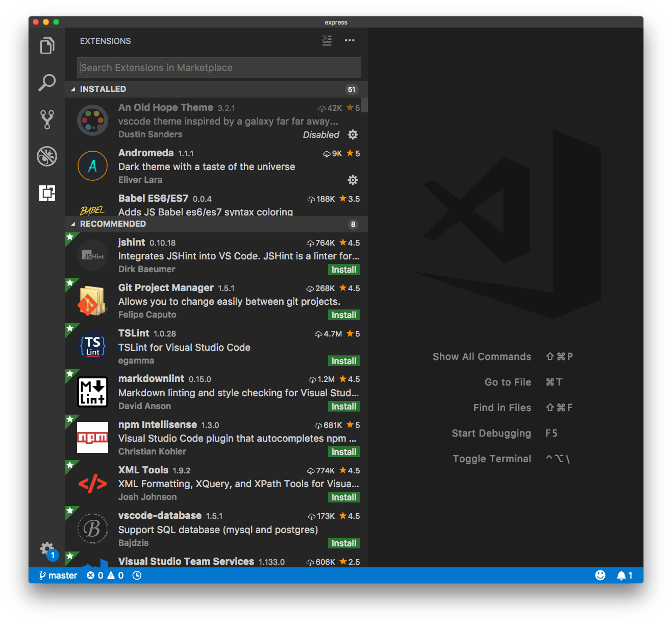Image resolution: width=672 pixels, height=624 pixels.
Task: Open XML Tools extension title
Action: click(143, 470)
